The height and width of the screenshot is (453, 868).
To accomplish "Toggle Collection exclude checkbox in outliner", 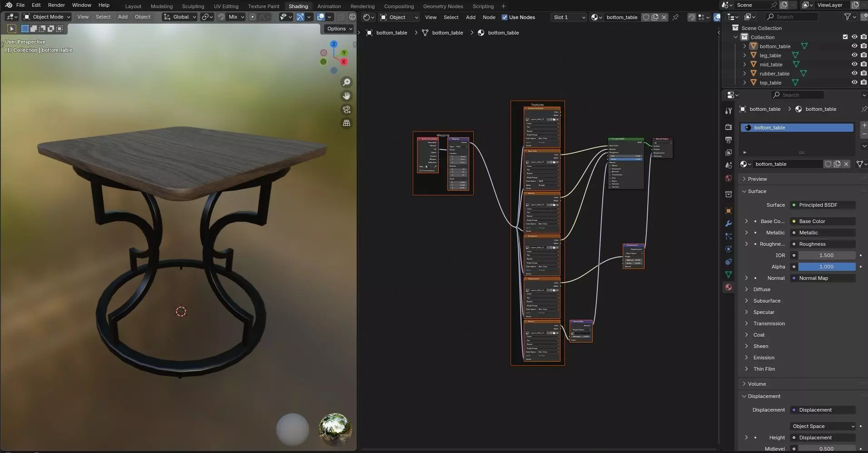I will point(845,37).
